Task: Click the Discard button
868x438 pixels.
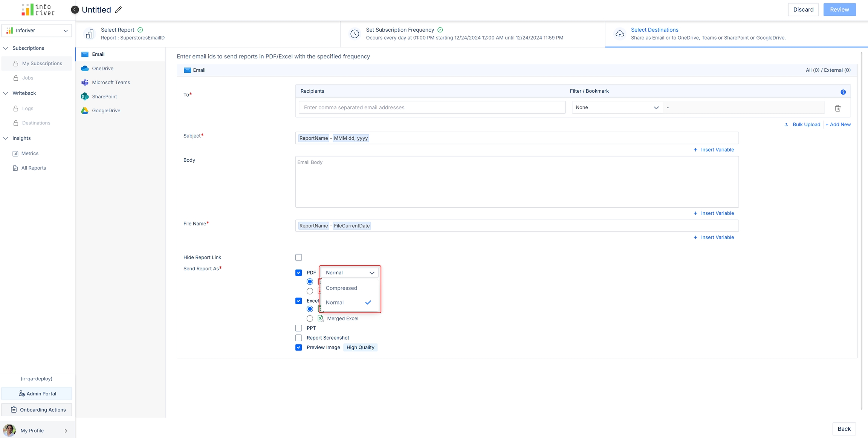Action: [x=803, y=10]
